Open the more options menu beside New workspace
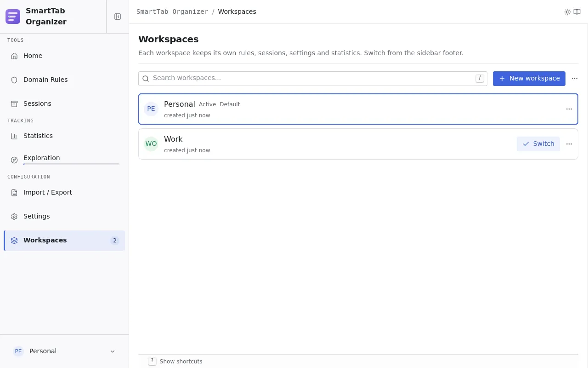Viewport: 588px width, 368px height. click(x=575, y=79)
